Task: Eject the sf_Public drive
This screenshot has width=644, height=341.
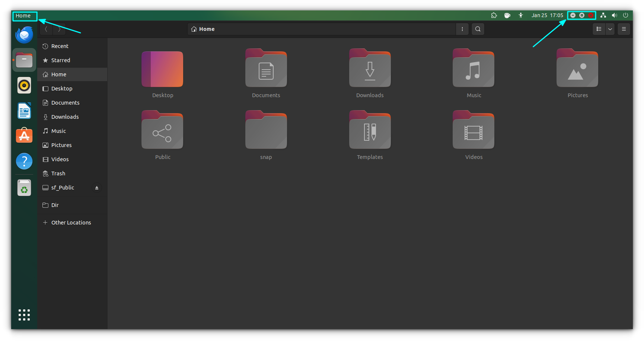Action: click(x=97, y=188)
